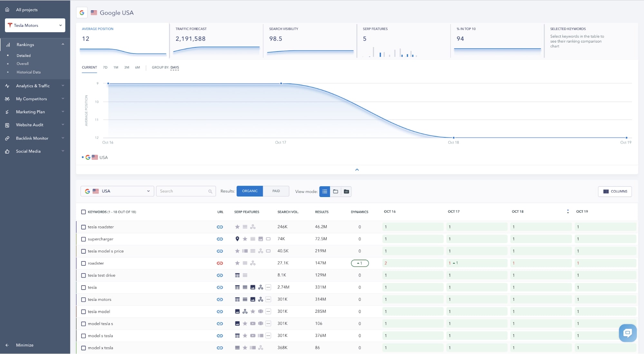Select all keywords with header checkbox
This screenshot has height=354, width=644.
[x=83, y=212]
